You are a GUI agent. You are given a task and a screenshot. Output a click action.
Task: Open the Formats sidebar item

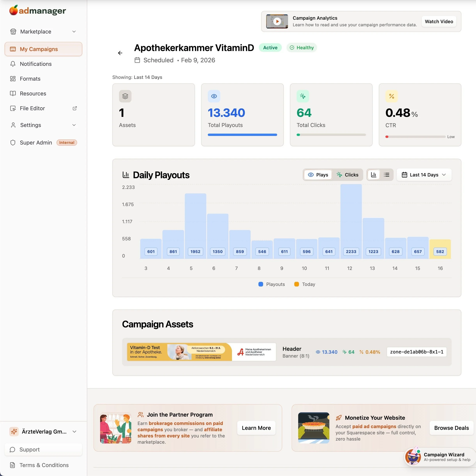(30, 79)
